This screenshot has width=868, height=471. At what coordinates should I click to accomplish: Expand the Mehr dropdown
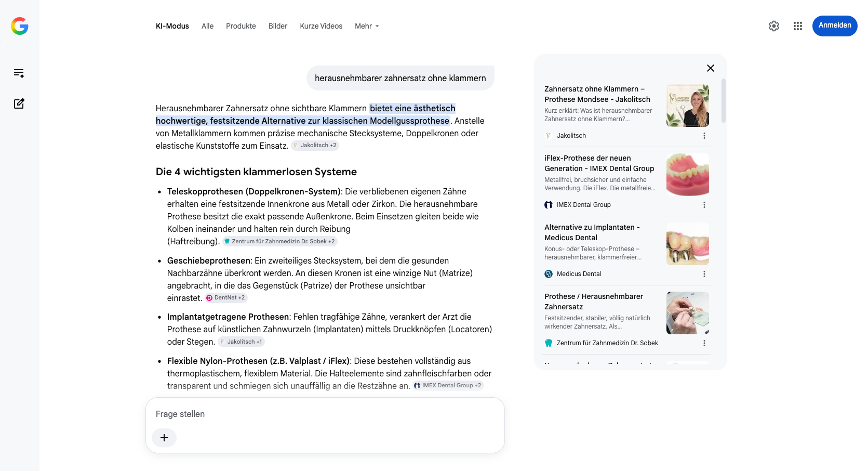click(x=367, y=26)
